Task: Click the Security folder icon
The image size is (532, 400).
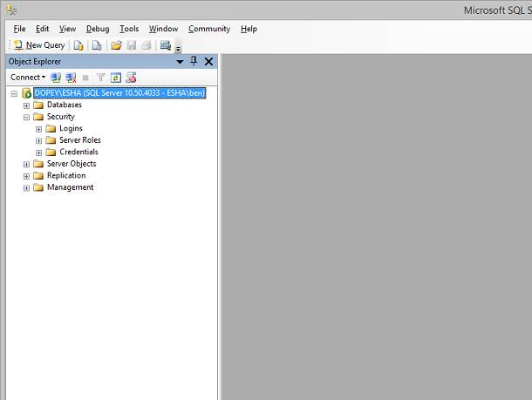Action: click(x=38, y=117)
